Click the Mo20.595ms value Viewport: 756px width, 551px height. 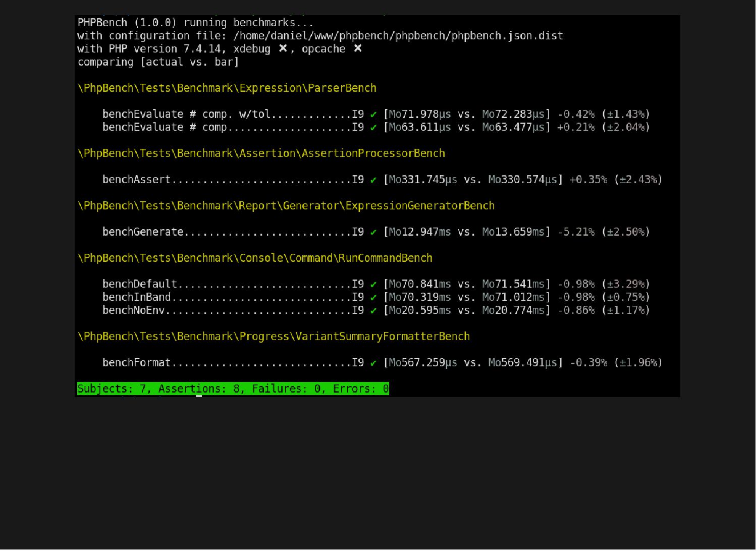point(420,310)
